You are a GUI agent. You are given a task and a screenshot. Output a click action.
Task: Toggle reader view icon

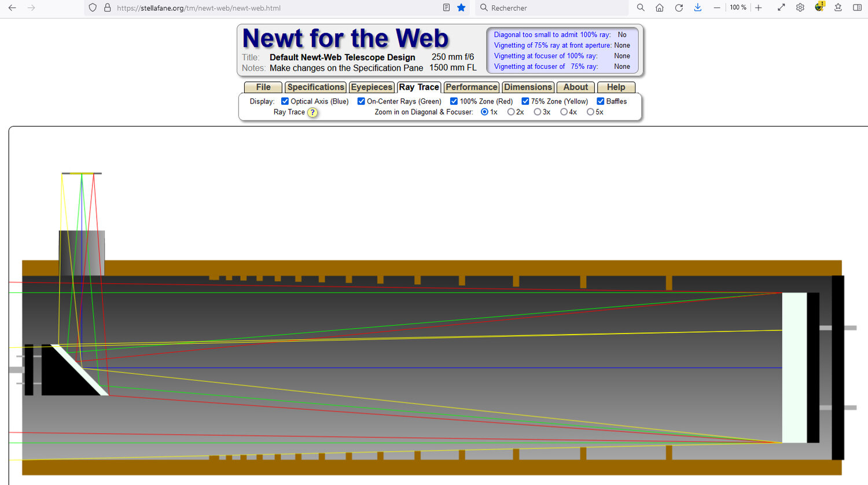[x=446, y=8]
